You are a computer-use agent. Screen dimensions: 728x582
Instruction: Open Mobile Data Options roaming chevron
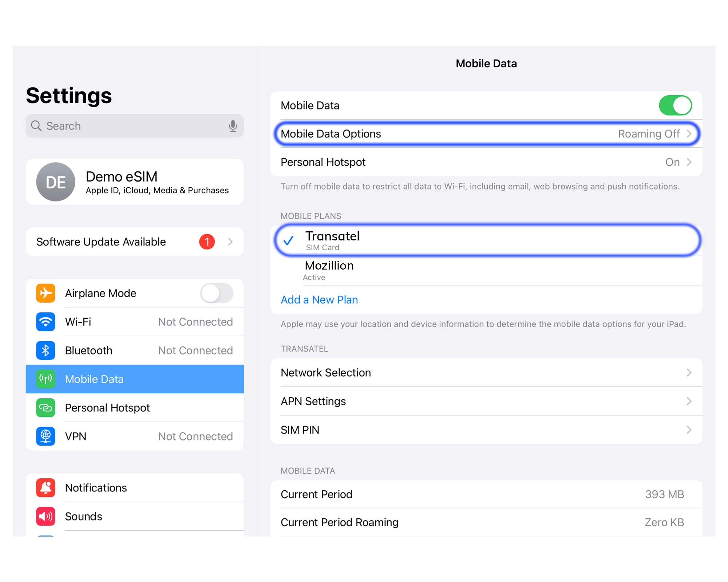[x=689, y=134]
